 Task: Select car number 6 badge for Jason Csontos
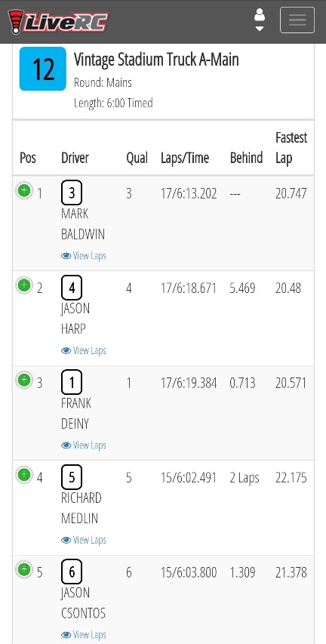[x=72, y=572]
